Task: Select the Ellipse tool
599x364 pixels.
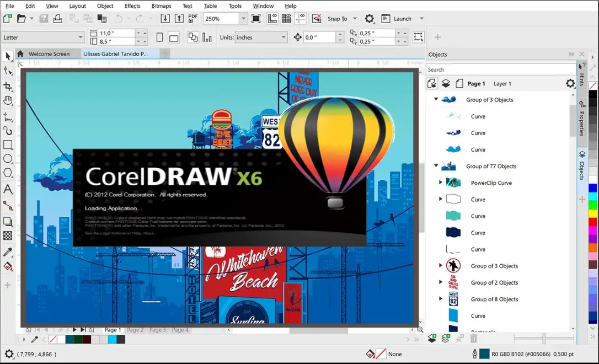Action: click(8, 159)
